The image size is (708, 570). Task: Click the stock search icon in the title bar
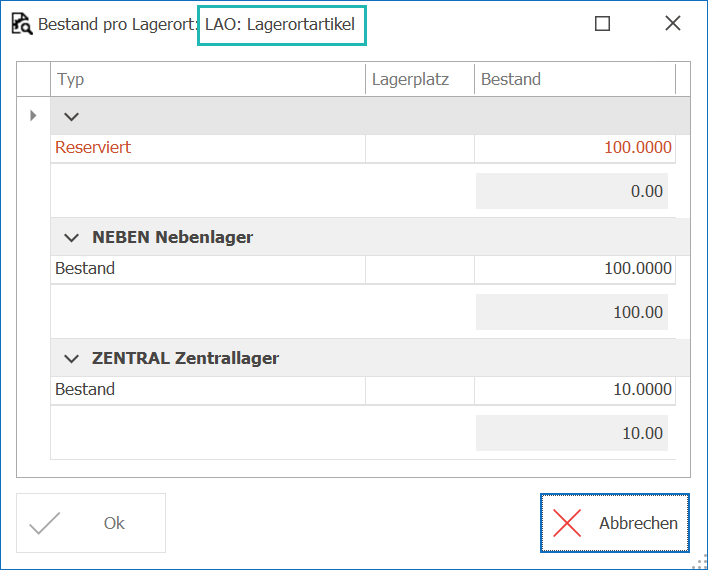[22, 24]
